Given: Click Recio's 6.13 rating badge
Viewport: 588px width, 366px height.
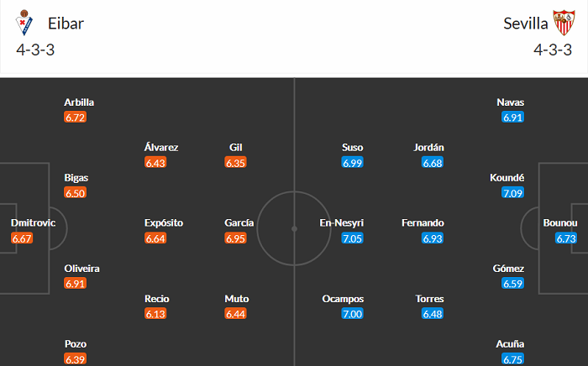Looking at the screenshot, I should click(x=156, y=314).
